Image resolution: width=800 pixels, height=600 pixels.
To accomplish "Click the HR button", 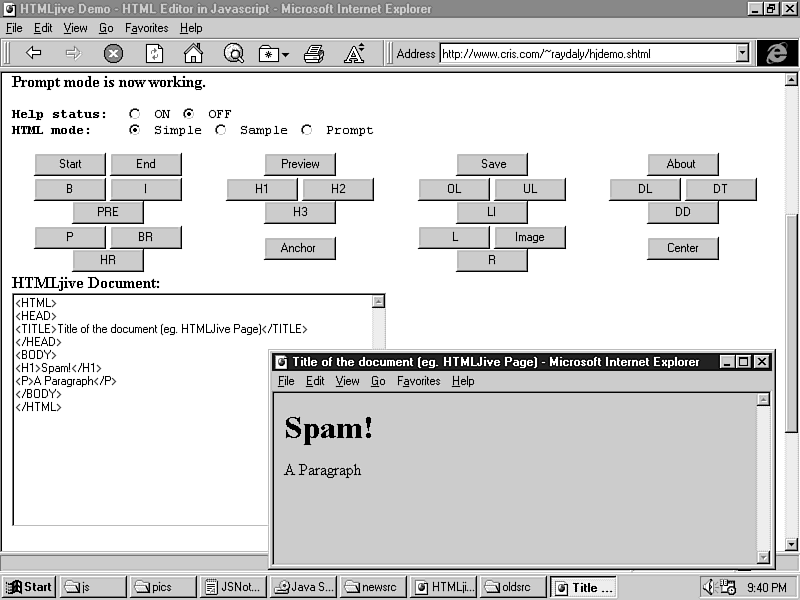I will (108, 260).
